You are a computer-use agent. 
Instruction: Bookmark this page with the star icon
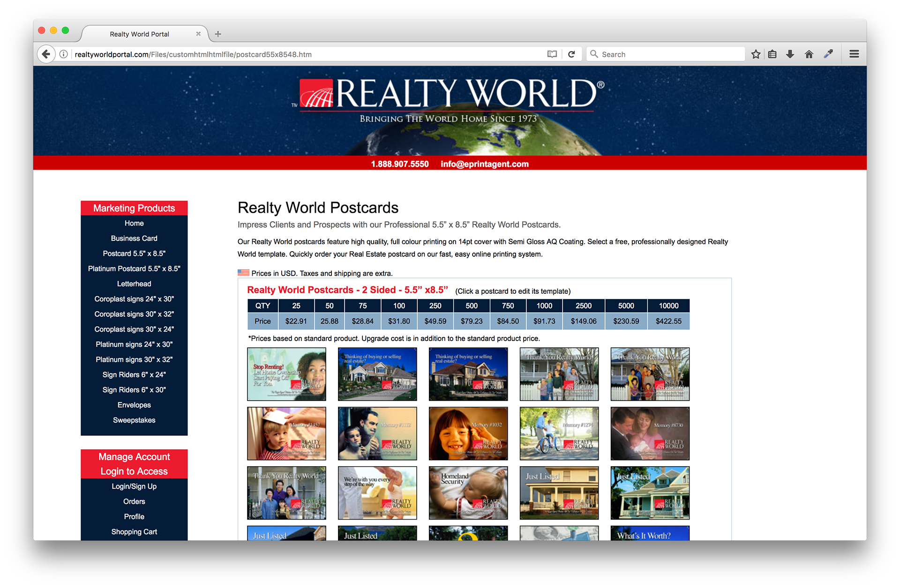756,54
